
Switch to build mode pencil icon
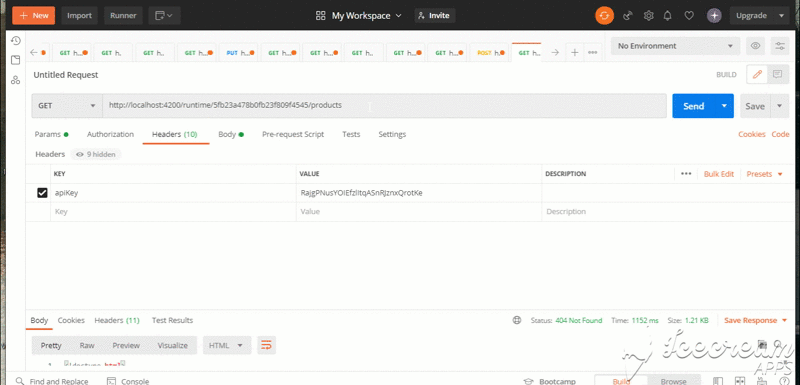click(757, 74)
